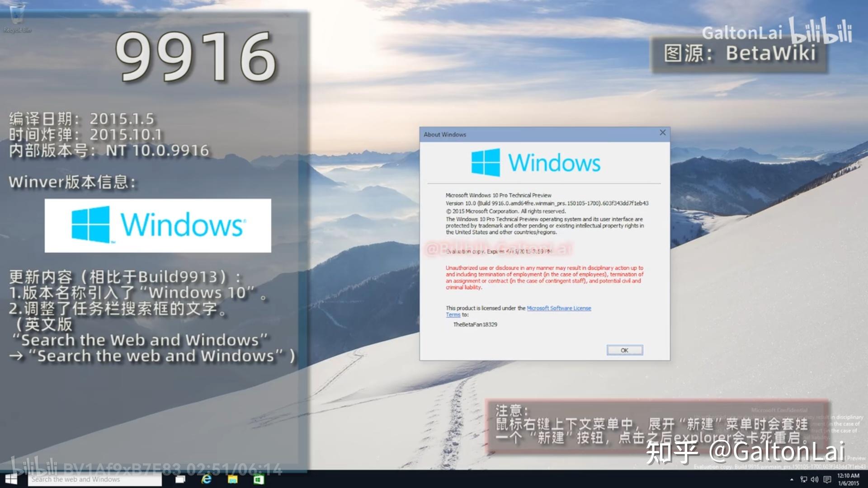This screenshot has width=868, height=488.
Task: Click the licensee name 'TheBetaFan18329'
Action: 475,324
